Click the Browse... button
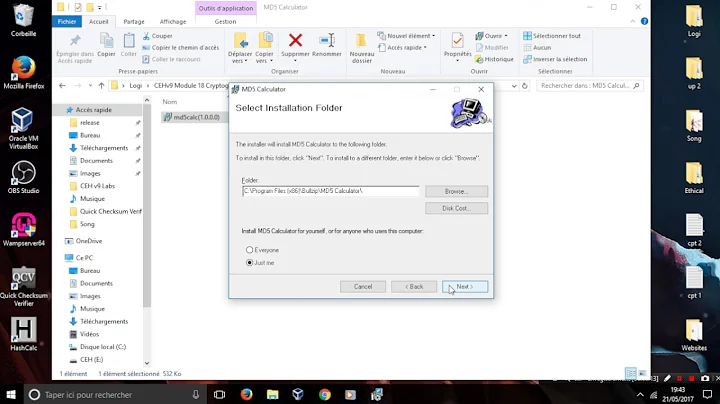Viewport: 720px width, 404px height. (456, 191)
